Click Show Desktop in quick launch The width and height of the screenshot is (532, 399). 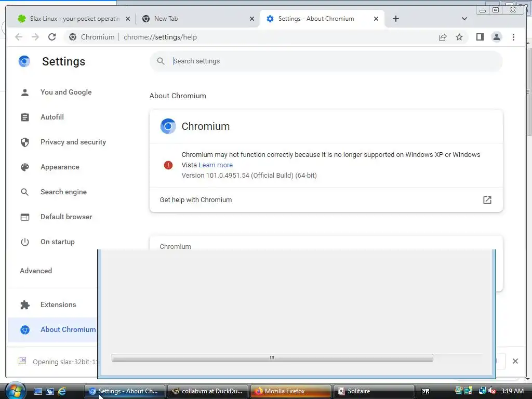click(x=37, y=391)
